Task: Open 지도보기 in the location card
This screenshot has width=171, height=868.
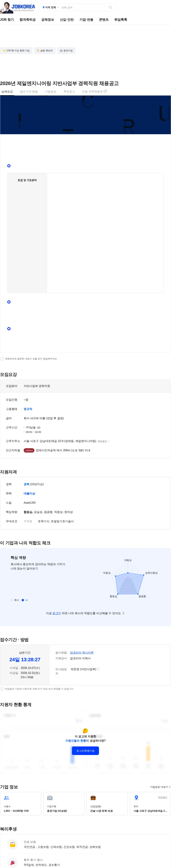Action: 163,797
